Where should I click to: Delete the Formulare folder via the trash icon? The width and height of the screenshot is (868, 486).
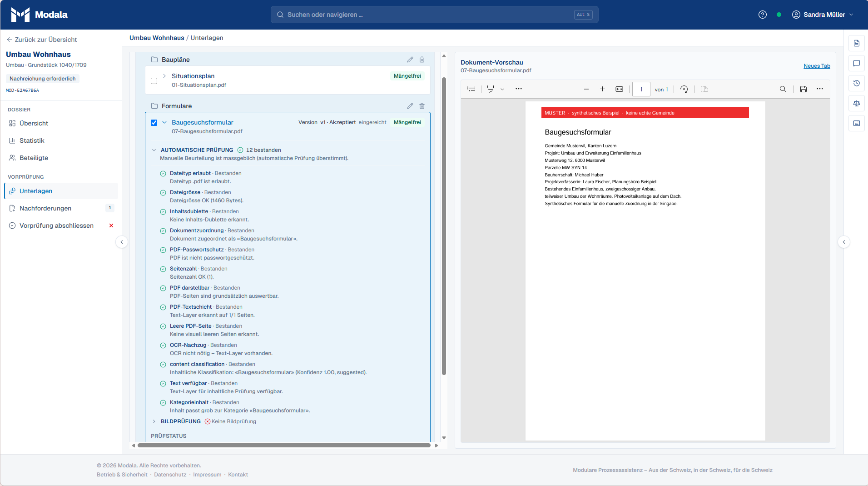click(422, 106)
